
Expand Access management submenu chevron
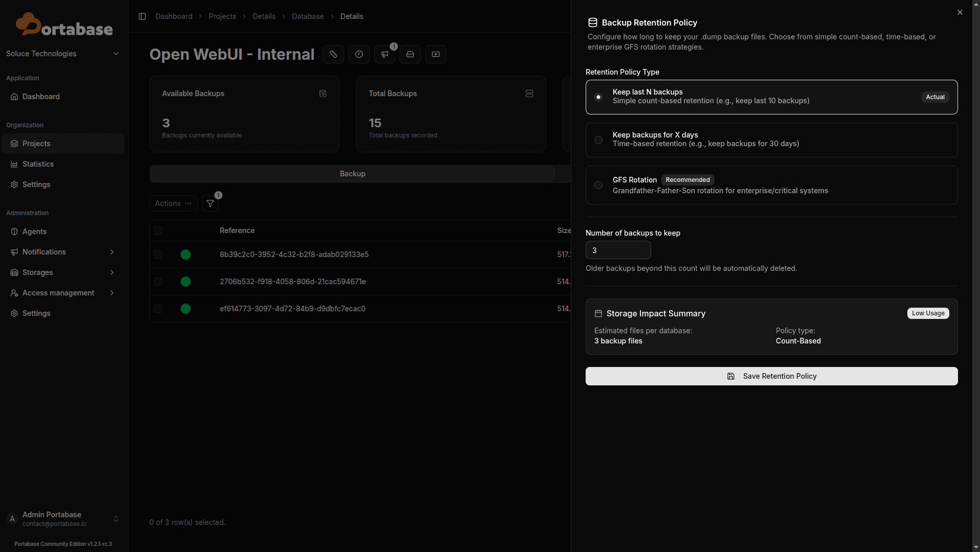pyautogui.click(x=112, y=293)
